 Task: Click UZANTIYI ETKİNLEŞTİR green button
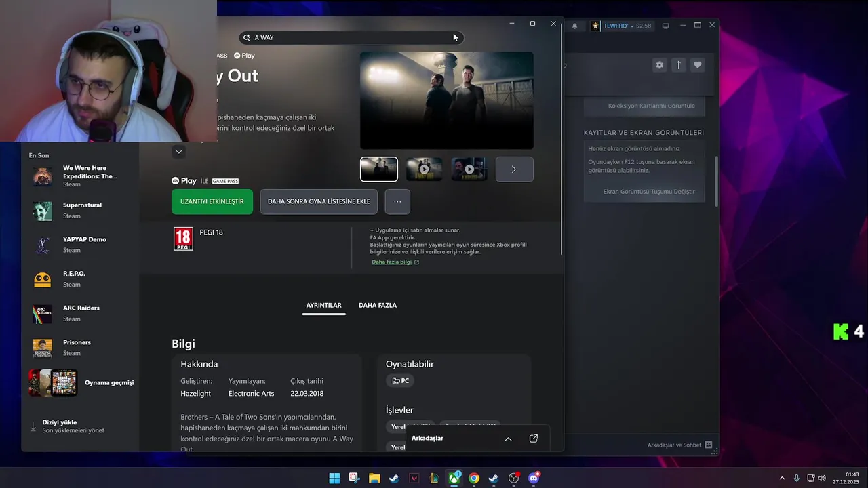coord(212,201)
